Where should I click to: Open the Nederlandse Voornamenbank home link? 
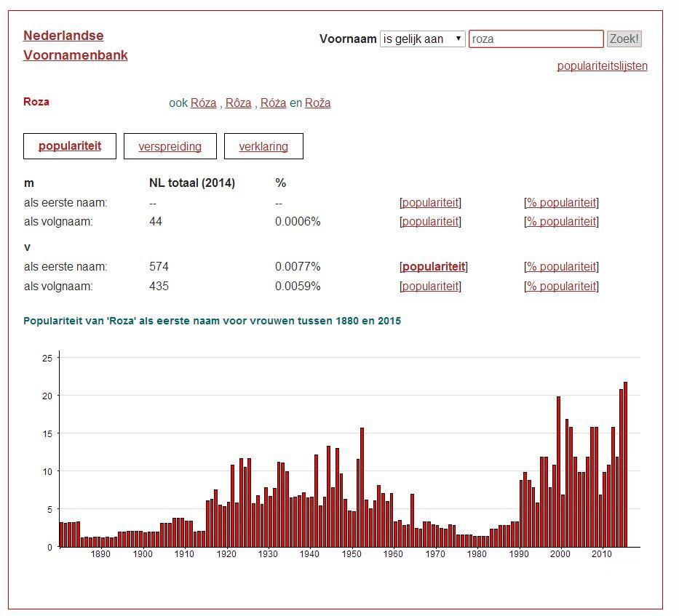(x=75, y=45)
